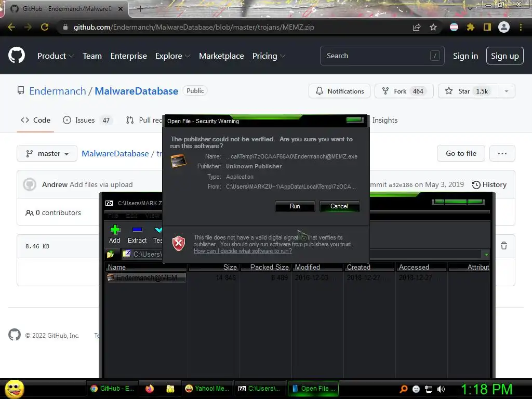This screenshot has width=532, height=399.
Task: Click the delete file trash icon
Action: click(504, 246)
